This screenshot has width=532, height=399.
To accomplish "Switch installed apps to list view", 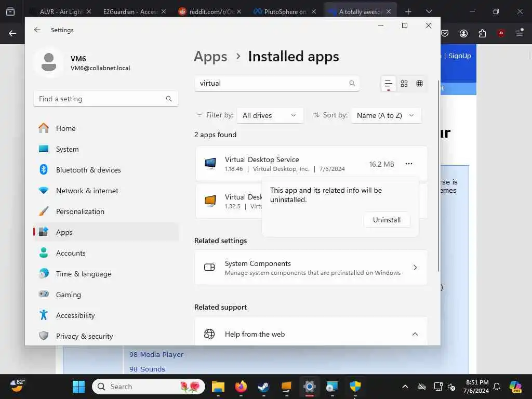I will click(x=389, y=84).
